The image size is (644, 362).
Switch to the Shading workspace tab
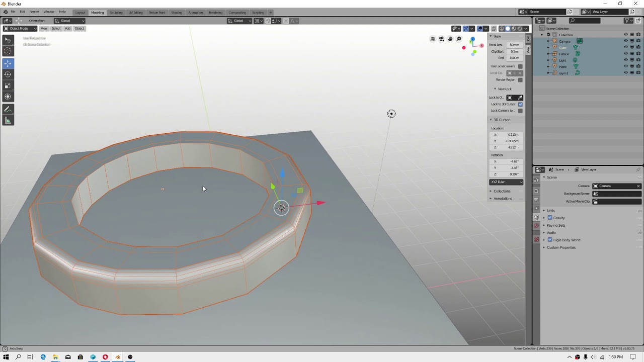point(177,13)
